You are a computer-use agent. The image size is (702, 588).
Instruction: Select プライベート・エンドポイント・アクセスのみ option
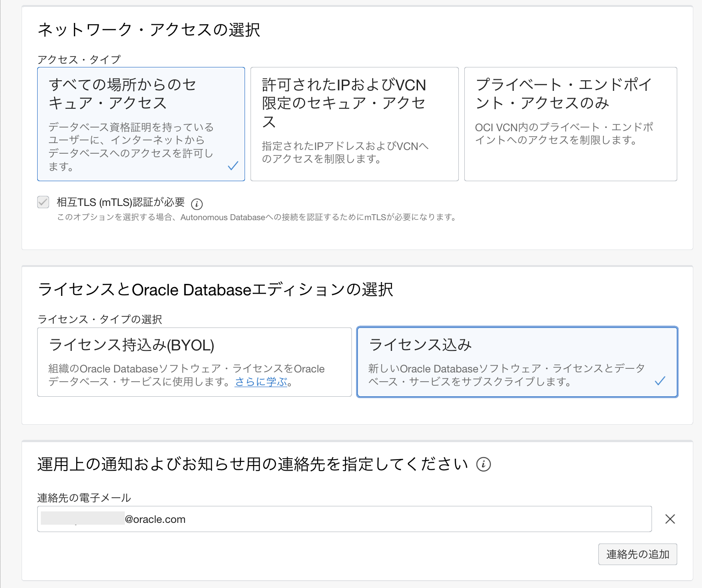(570, 124)
